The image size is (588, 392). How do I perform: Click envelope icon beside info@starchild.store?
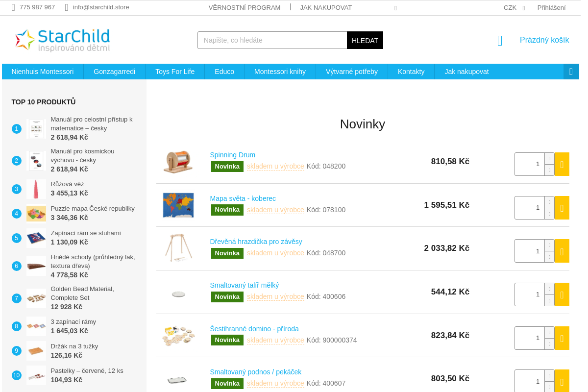(x=67, y=7)
